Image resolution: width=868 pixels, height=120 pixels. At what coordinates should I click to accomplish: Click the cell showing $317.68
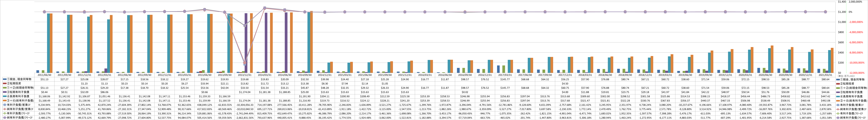pos(565,101)
